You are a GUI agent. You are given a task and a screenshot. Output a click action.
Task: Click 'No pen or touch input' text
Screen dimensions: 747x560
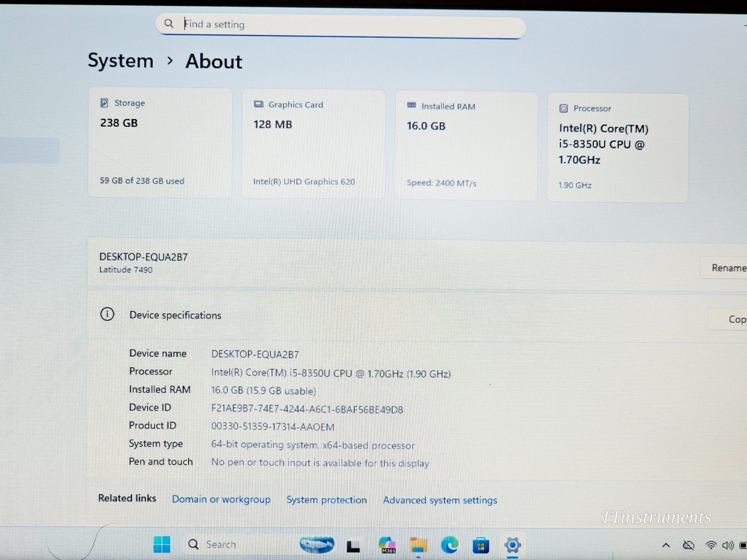click(320, 463)
